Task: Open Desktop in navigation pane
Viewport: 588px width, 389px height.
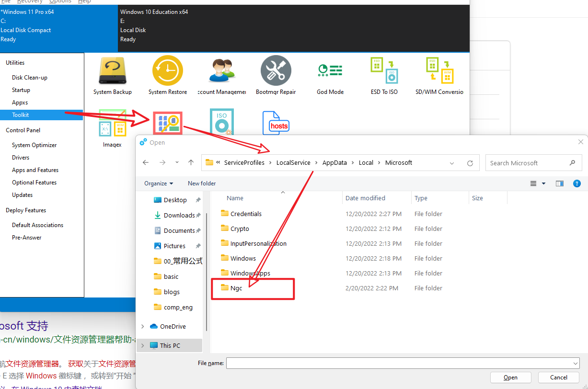Action: [x=175, y=200]
